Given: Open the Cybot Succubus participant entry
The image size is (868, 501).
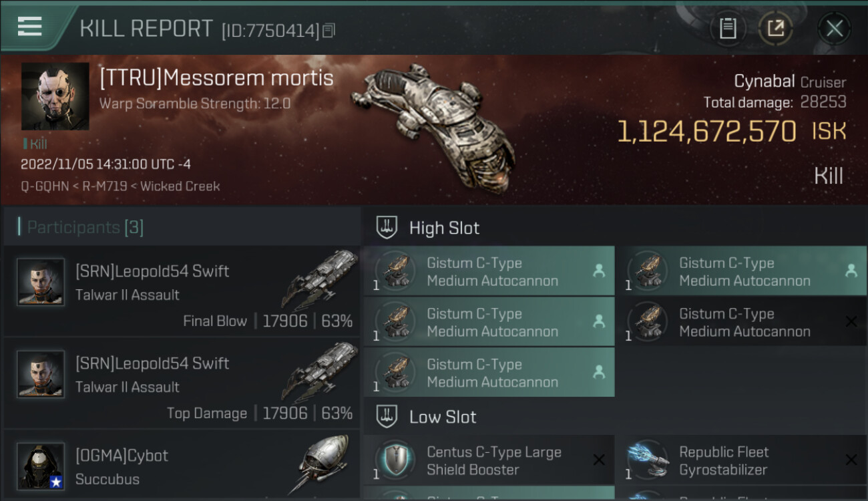Looking at the screenshot, I should pyautogui.click(x=182, y=466).
